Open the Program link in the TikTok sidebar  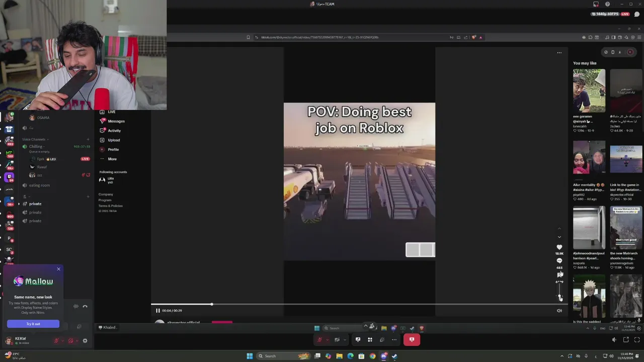(105, 200)
